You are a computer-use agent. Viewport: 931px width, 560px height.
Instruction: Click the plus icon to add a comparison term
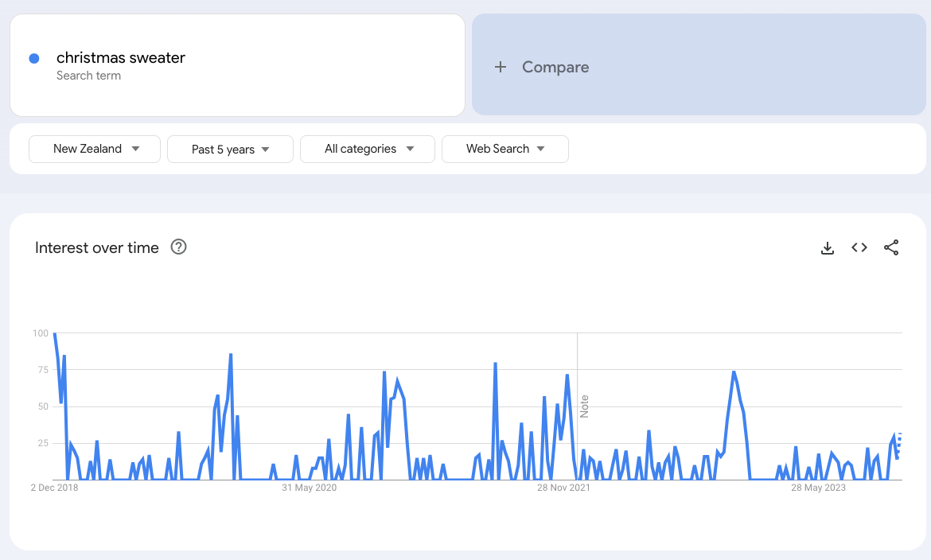pyautogui.click(x=501, y=67)
